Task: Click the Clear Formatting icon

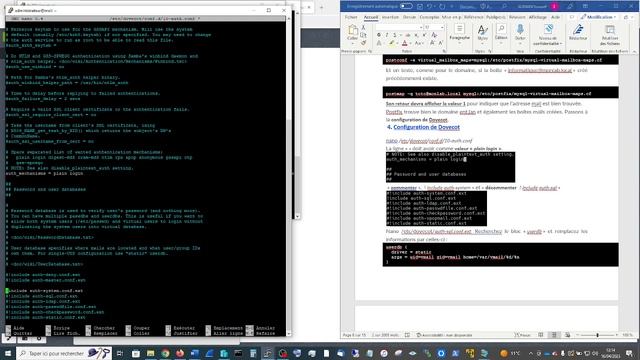Action: 433,35
